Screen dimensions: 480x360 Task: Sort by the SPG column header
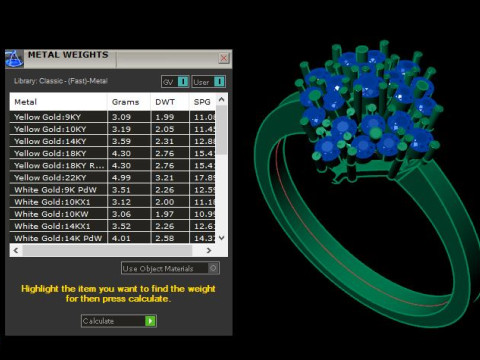(202, 102)
